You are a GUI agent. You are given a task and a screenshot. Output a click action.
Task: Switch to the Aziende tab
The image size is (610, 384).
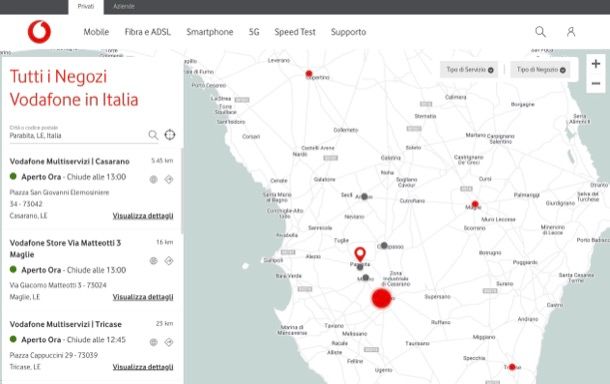tap(124, 7)
